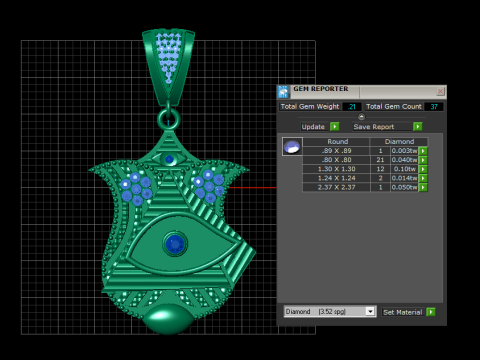This screenshot has height=360, width=480.
Task: Click the Total Gem Weight label
Action: click(310, 107)
